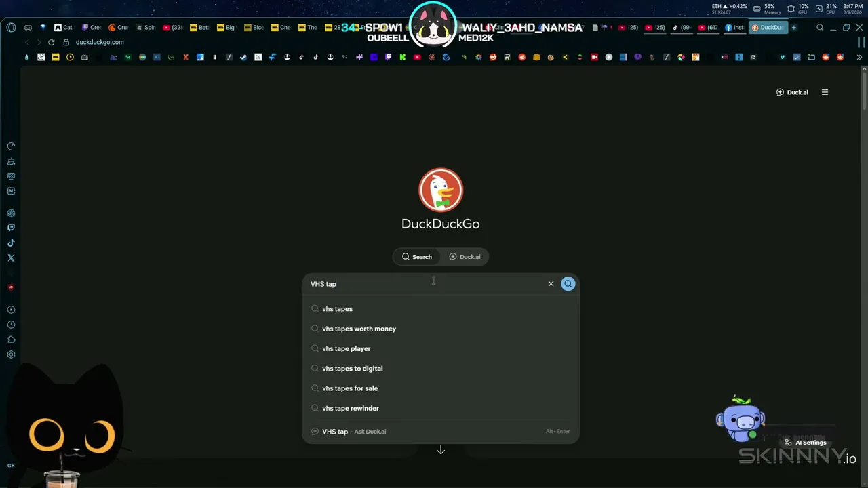The width and height of the screenshot is (868, 488).
Task: Open the Player icon in sidebar
Action: tap(11, 310)
